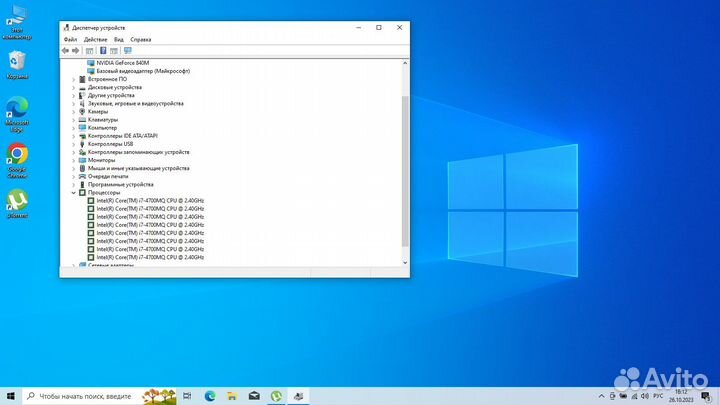This screenshot has width=720, height=405.
Task: Open the notification center icon
Action: 706,396
